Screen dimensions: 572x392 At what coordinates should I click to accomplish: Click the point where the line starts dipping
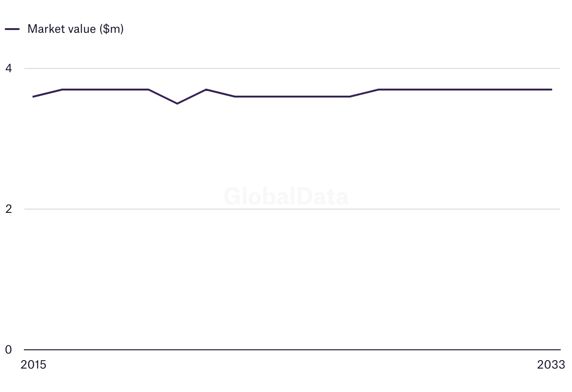(148, 89)
